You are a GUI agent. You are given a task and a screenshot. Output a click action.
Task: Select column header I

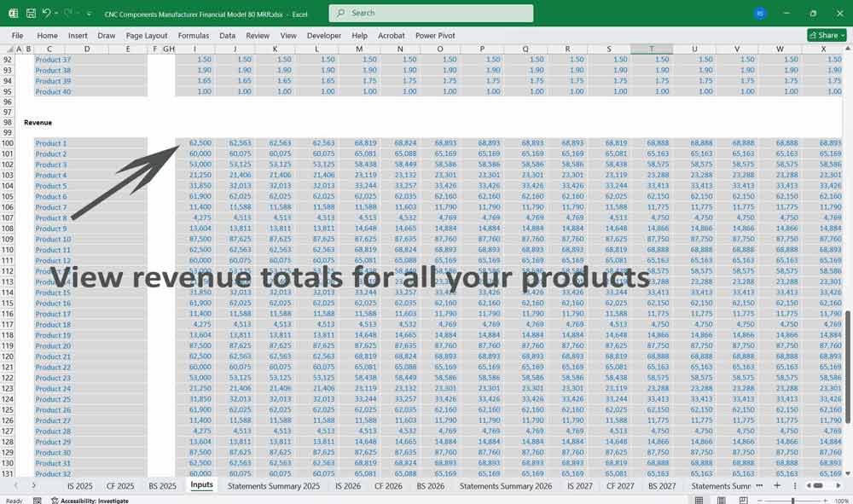(194, 49)
